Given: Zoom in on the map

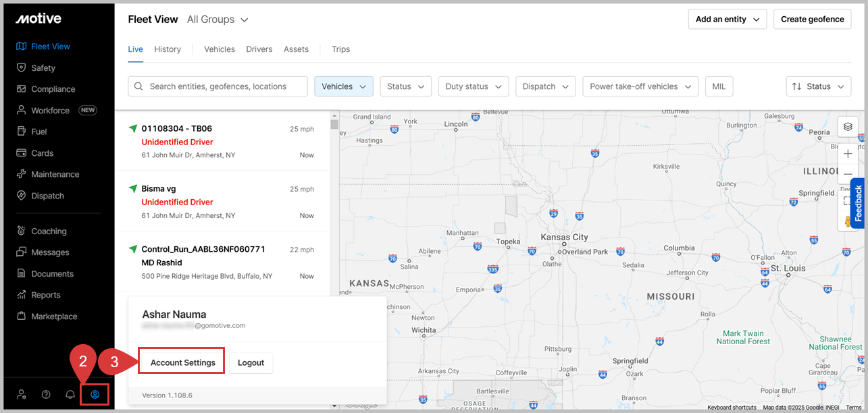Looking at the screenshot, I should [x=848, y=154].
